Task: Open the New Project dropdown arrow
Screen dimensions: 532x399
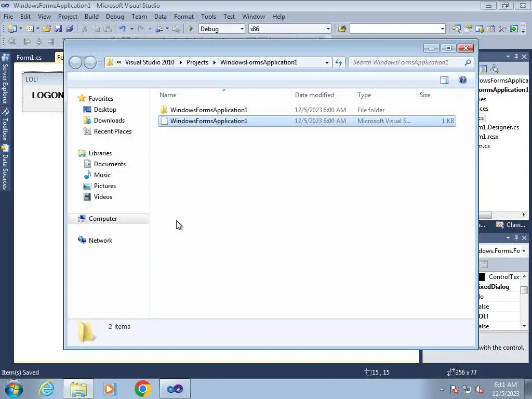Action: (x=20, y=29)
